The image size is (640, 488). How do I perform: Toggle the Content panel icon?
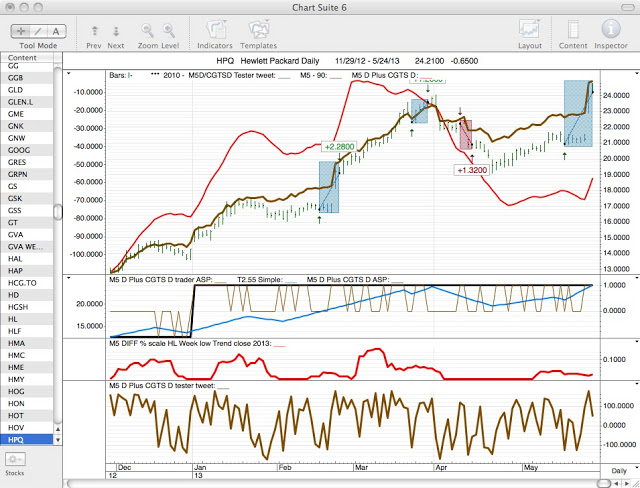pyautogui.click(x=573, y=30)
